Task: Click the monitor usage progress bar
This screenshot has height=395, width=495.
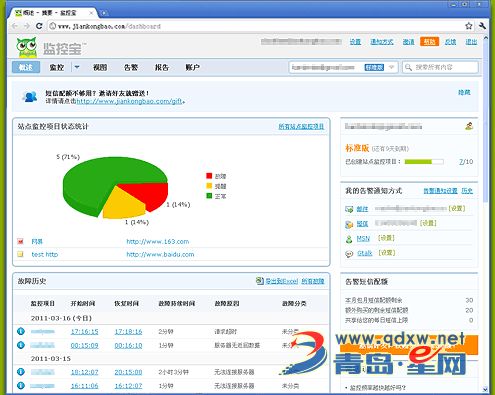Action: [424, 162]
